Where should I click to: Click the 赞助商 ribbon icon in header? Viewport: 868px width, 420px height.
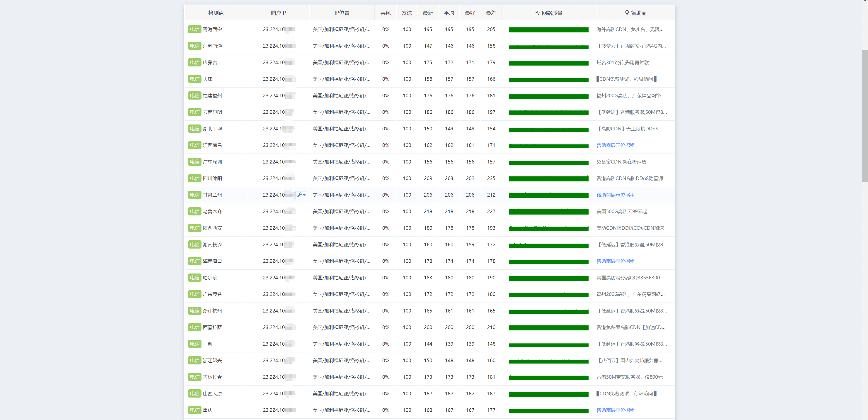[x=627, y=13]
